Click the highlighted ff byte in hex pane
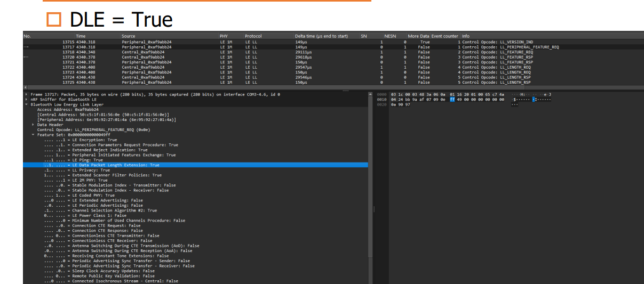The image size is (644, 284). [452, 99]
